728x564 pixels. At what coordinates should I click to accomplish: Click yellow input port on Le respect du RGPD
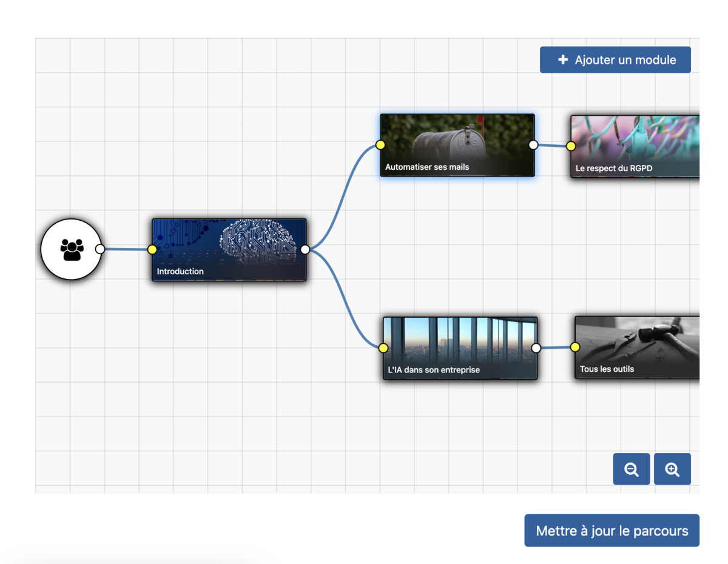pos(571,146)
